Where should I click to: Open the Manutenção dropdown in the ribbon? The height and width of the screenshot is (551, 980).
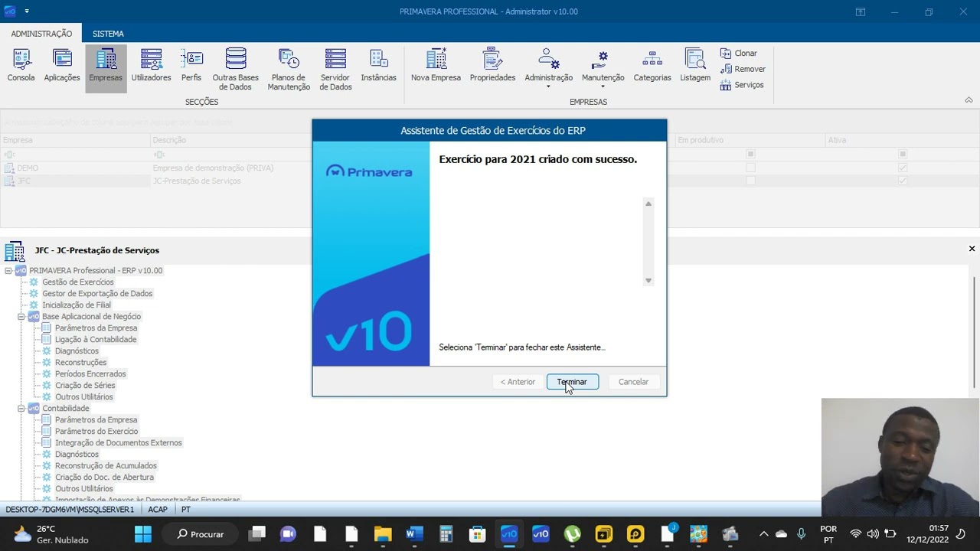coord(603,70)
